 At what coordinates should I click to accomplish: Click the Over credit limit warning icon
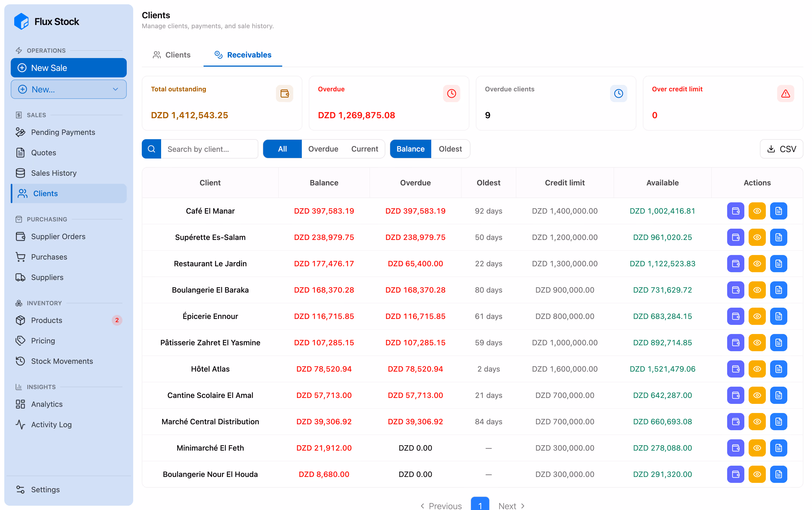point(785,94)
